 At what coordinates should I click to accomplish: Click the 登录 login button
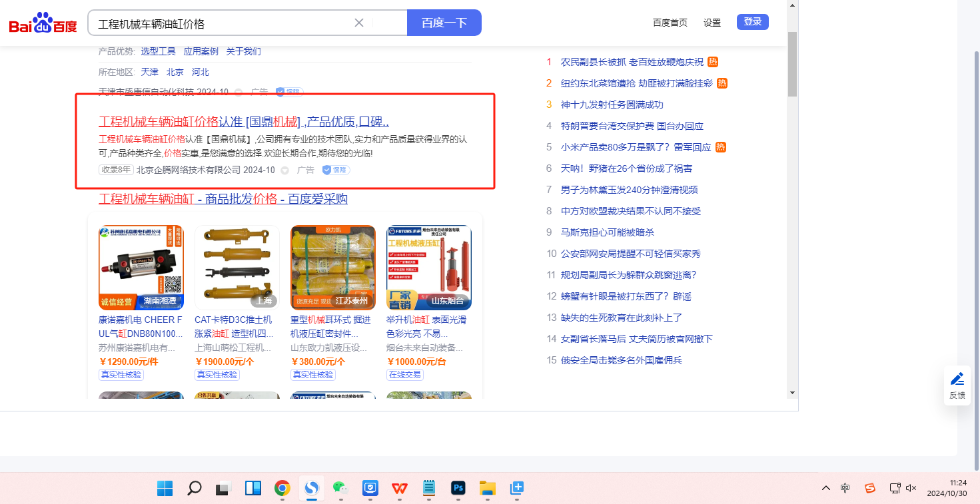753,22
